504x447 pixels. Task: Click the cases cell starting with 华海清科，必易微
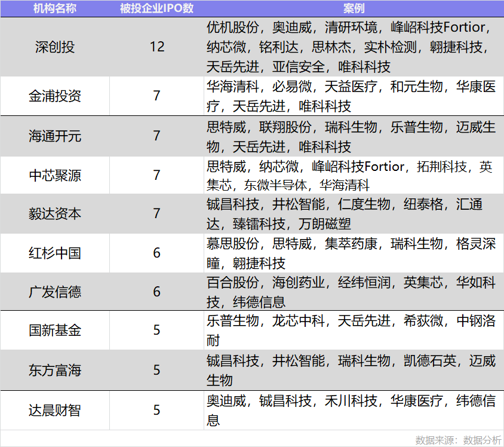tap(354, 96)
